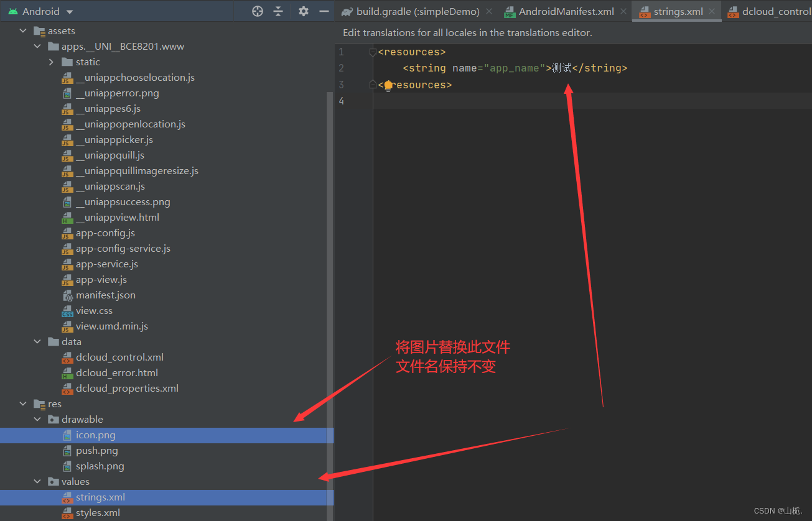Collapse the drawable folder
The image size is (812, 521).
point(37,419)
